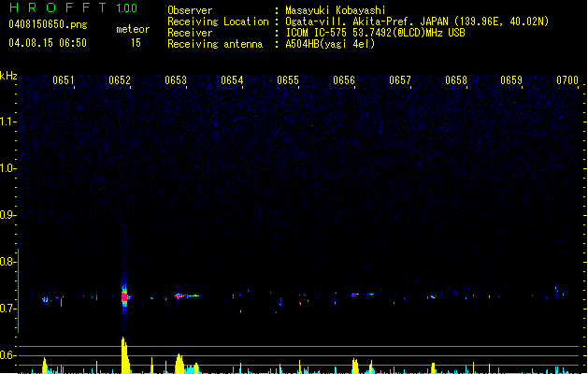Click the 0651 time marker
Image resolution: width=588 pixels, height=374 pixels.
pos(64,80)
